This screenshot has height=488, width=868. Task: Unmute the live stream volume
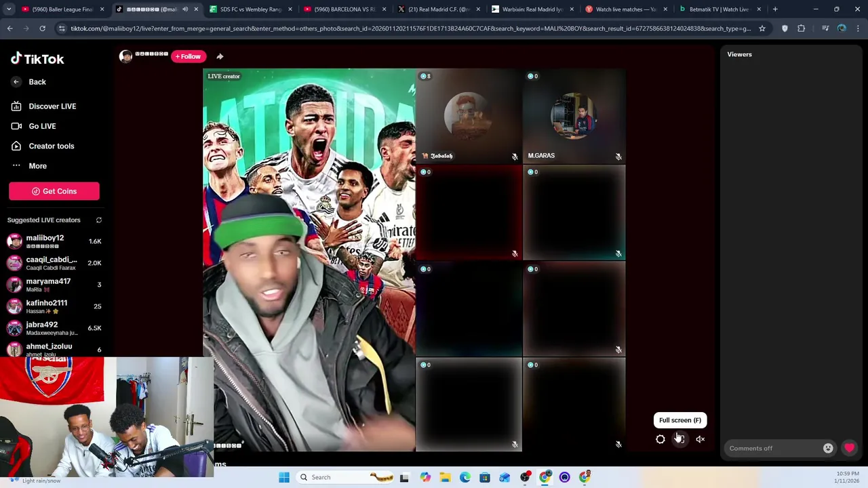[x=701, y=439]
